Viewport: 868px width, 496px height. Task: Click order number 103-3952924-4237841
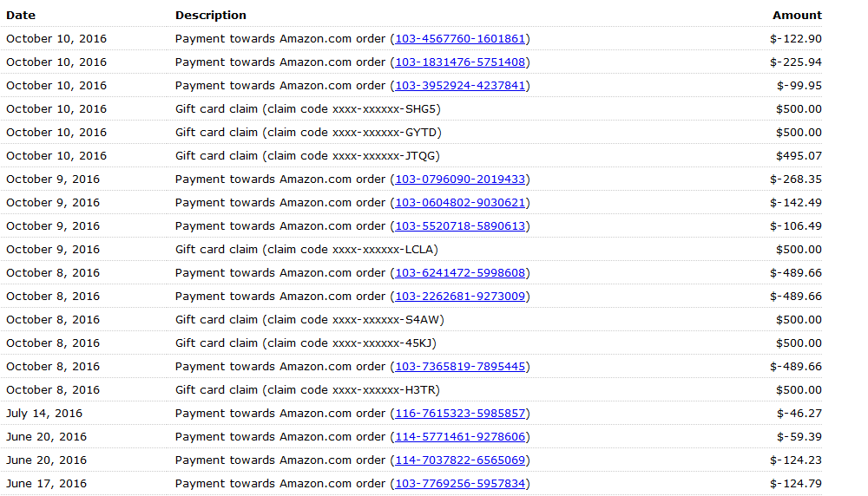[460, 86]
